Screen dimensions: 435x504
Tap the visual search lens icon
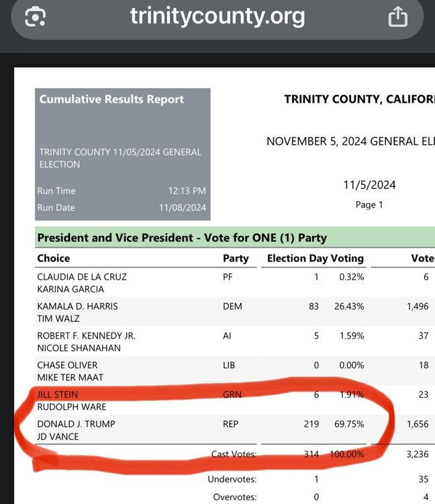35,16
